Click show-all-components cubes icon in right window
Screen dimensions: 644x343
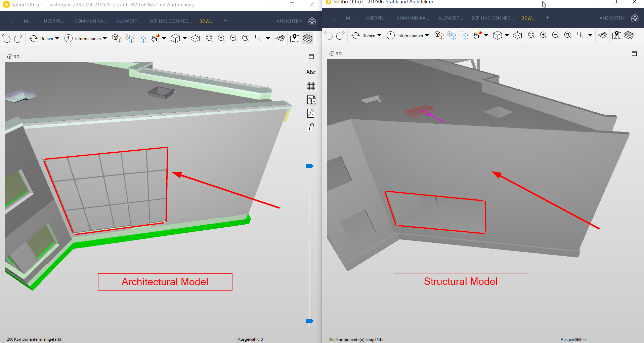(x=439, y=35)
